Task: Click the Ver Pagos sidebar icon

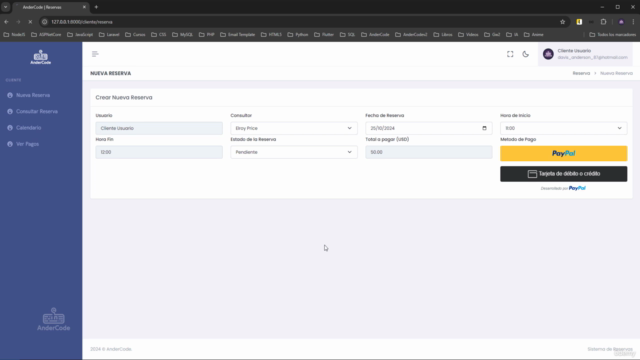Action: (x=10, y=144)
